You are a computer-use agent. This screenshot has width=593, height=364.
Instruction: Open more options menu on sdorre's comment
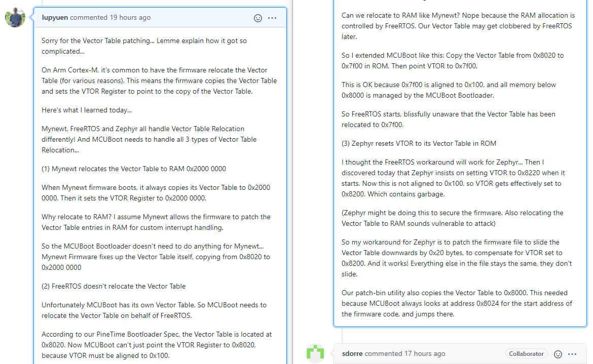click(573, 354)
